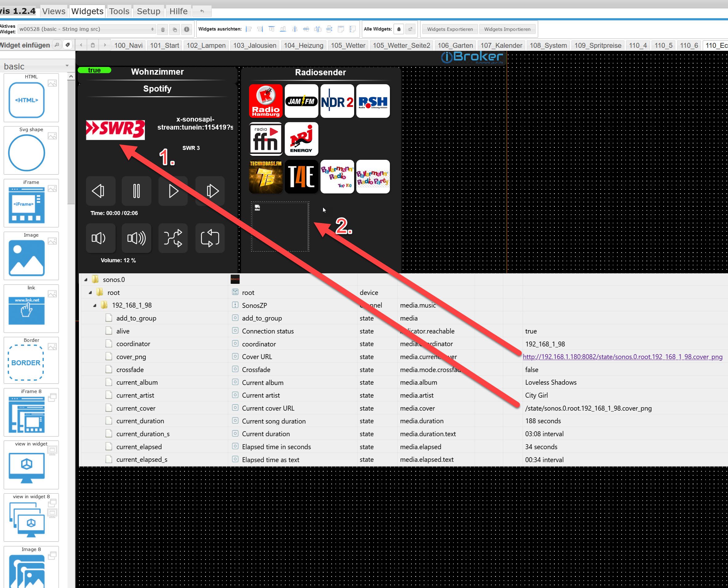
Task: Click the widget info icon
Action: [186, 30]
